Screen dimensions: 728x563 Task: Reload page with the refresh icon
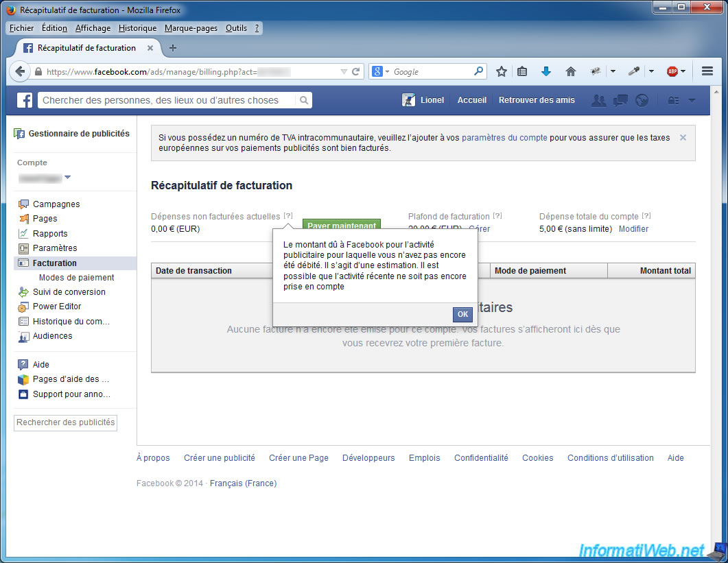pos(356,71)
